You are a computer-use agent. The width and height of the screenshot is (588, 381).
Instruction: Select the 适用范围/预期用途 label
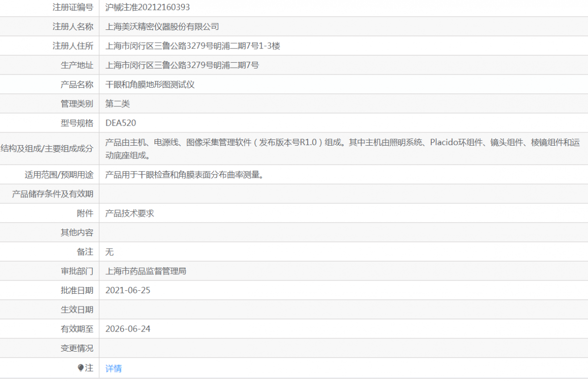pyautogui.click(x=59, y=175)
